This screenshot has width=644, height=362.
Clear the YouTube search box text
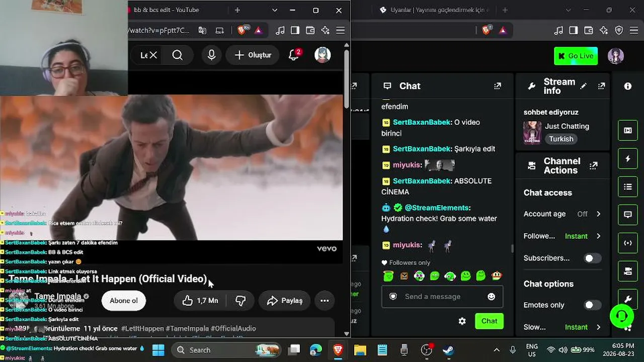click(x=153, y=55)
